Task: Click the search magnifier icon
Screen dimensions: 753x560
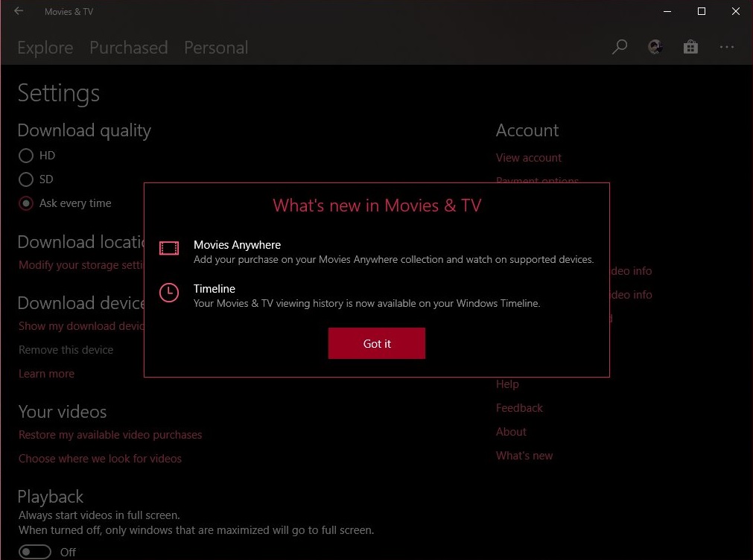Action: point(620,47)
